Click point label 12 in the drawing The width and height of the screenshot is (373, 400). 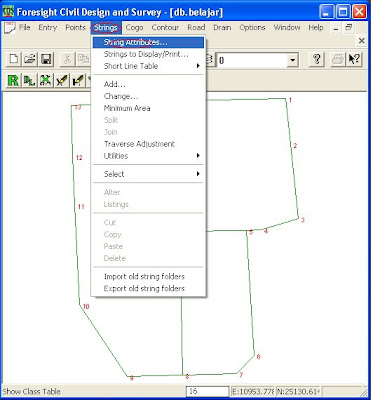tap(79, 158)
